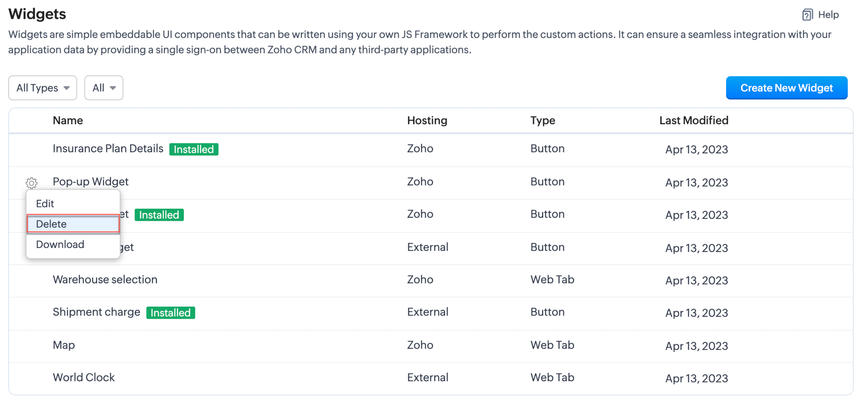868x406 pixels.
Task: Click the Type column header
Action: 542,120
